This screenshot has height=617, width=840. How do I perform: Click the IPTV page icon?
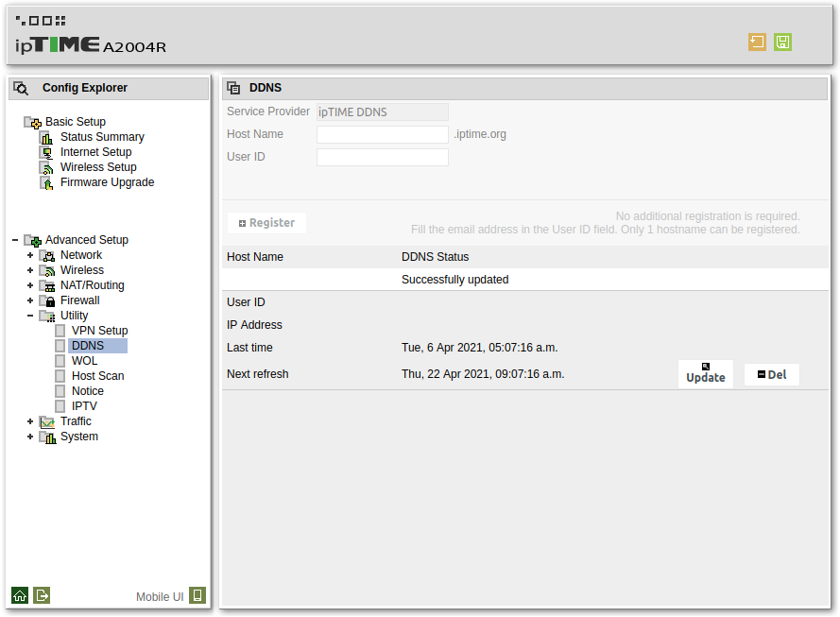tap(60, 406)
